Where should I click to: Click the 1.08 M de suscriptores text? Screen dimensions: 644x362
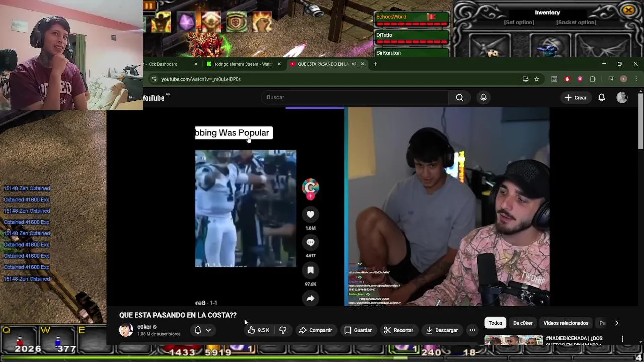[x=158, y=334]
